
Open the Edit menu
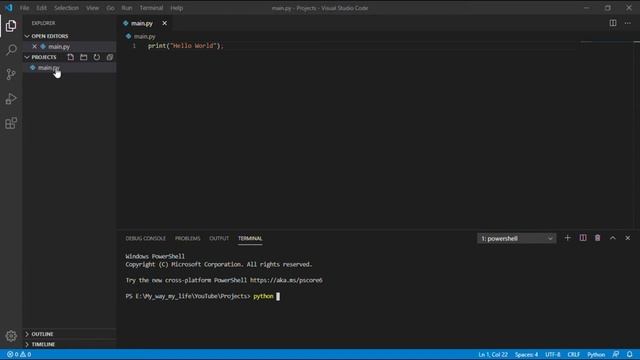click(x=41, y=8)
